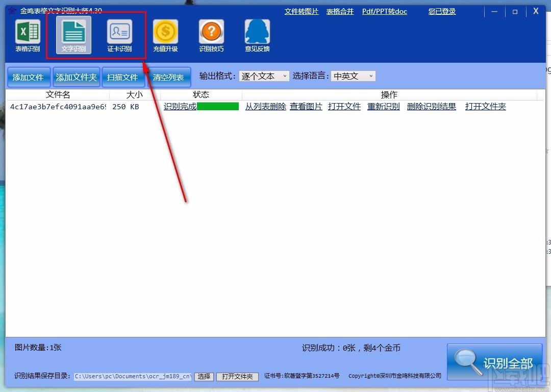
Task: Click the 选择 directory button
Action: tap(204, 377)
